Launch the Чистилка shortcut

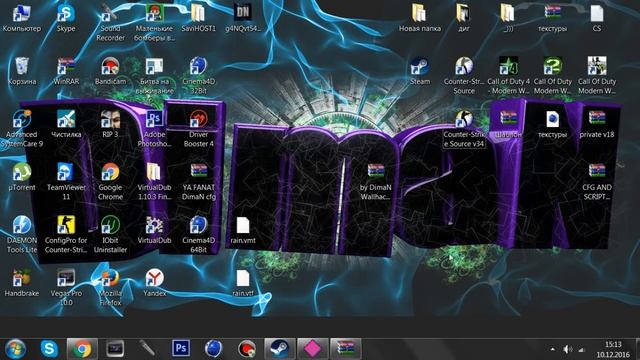(66, 124)
